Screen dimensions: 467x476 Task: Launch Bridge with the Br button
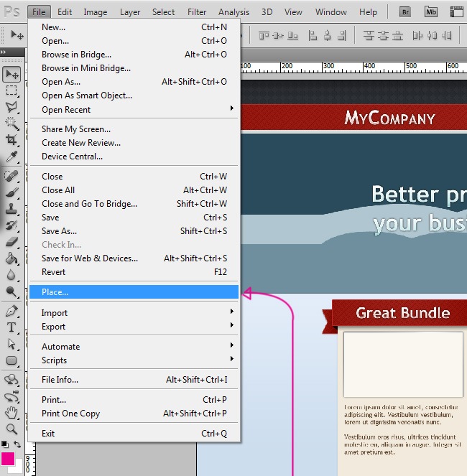(406, 11)
